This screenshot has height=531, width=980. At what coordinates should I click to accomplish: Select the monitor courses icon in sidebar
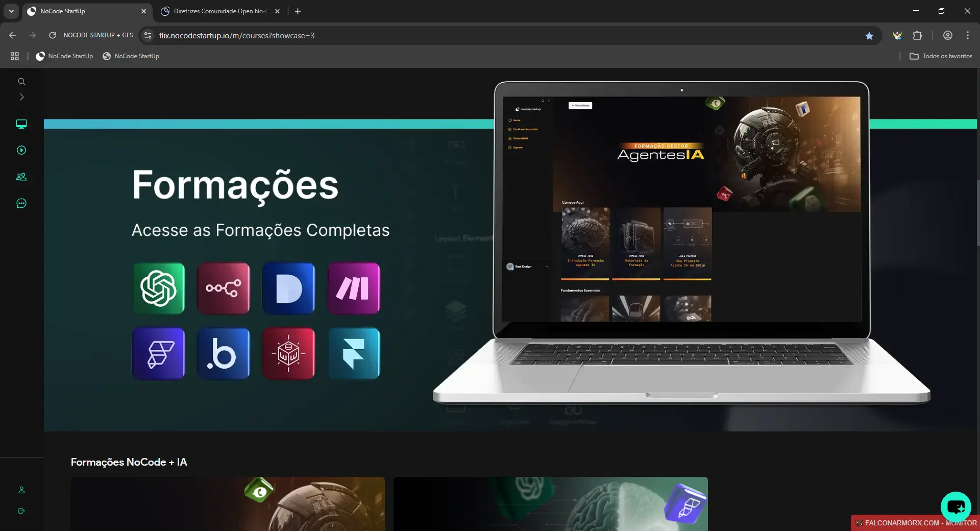[21, 124]
